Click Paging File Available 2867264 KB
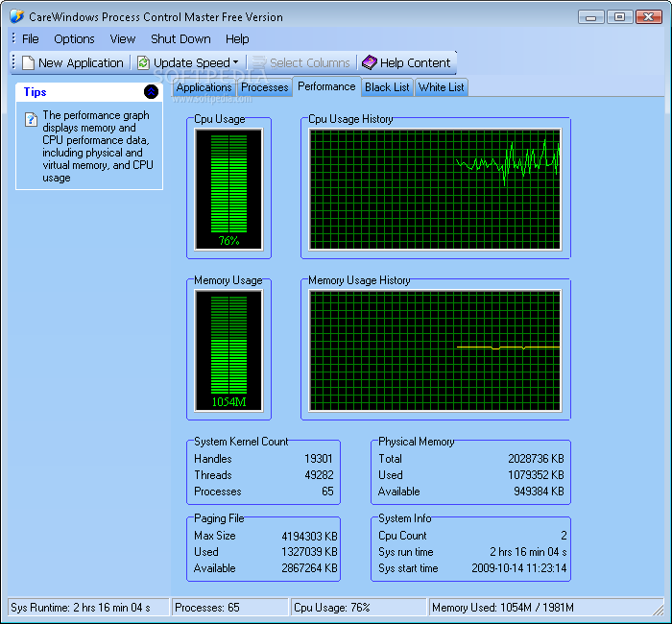This screenshot has width=672, height=624. click(309, 568)
